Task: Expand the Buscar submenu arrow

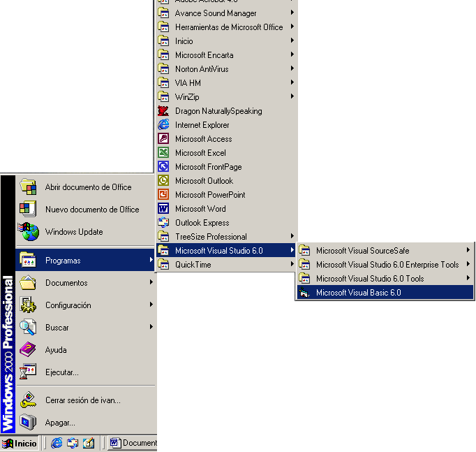Action: tap(151, 327)
